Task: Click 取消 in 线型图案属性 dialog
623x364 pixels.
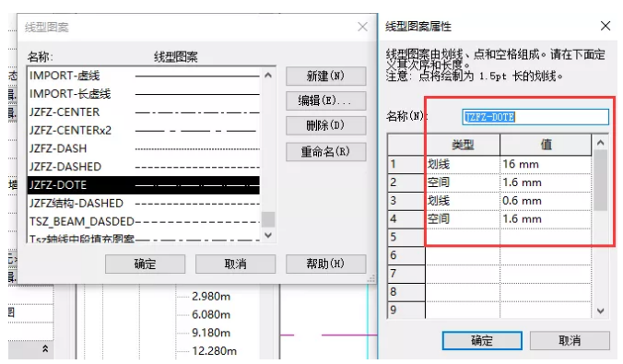Action: 570,341
